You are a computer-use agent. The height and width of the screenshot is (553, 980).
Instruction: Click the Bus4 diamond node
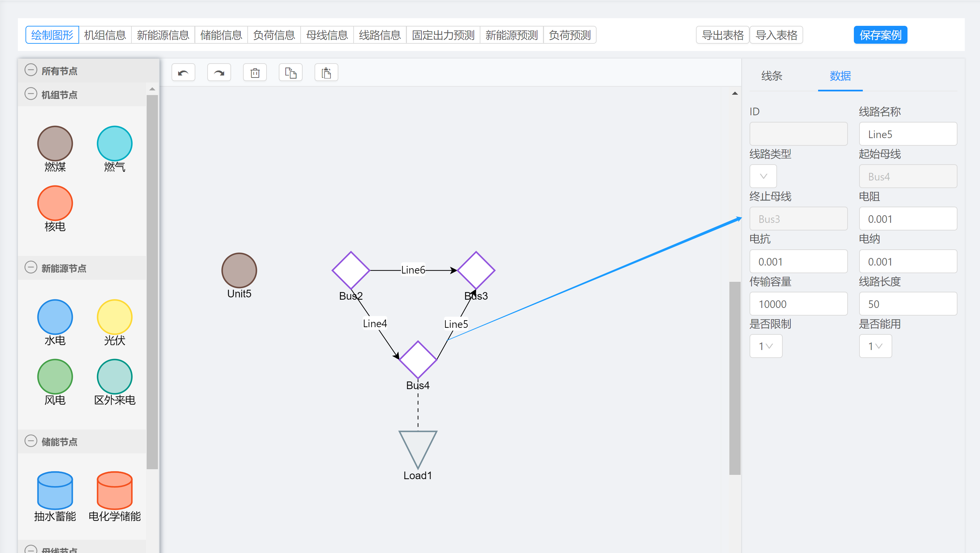(x=418, y=360)
